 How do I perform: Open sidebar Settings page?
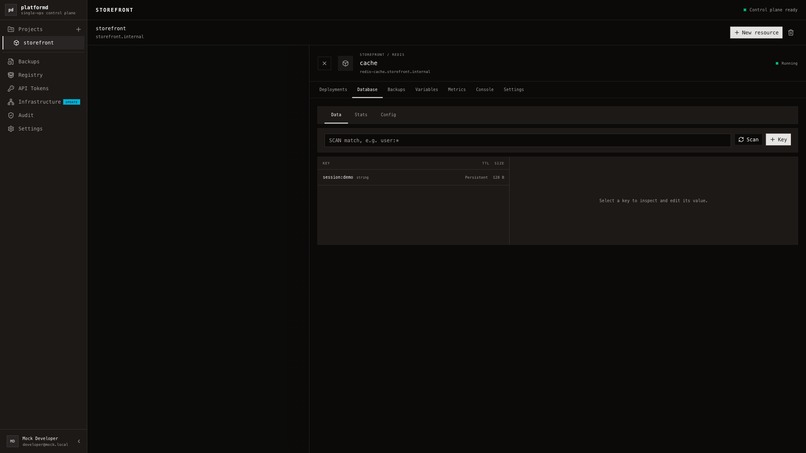pos(44,129)
